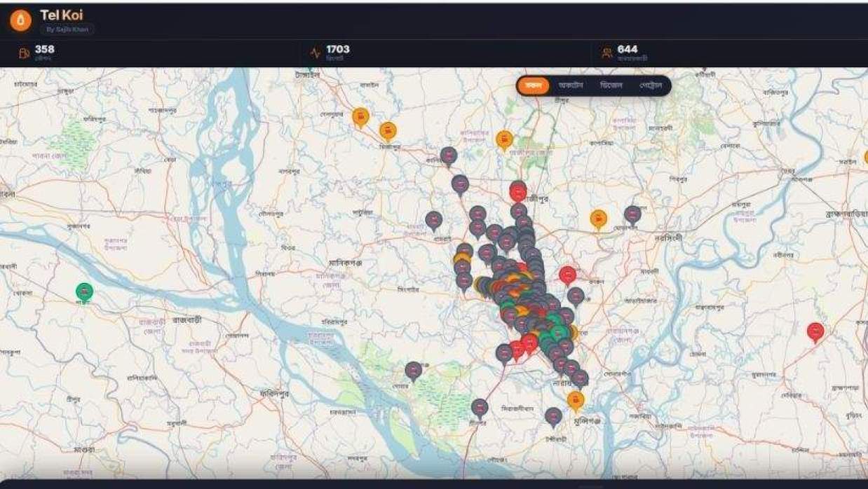Open the orange marker west of Narsingdi
The width and height of the screenshot is (868, 489).
coord(598,219)
